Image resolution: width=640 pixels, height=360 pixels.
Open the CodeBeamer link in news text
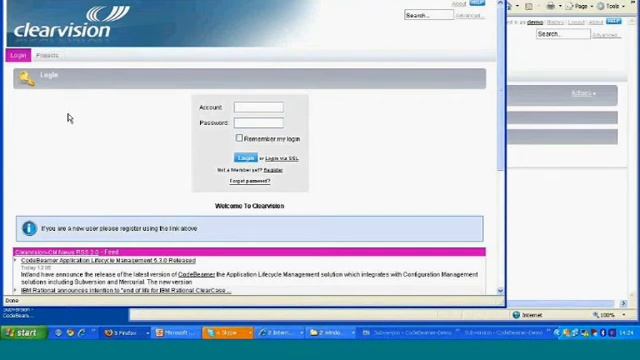[x=196, y=275]
